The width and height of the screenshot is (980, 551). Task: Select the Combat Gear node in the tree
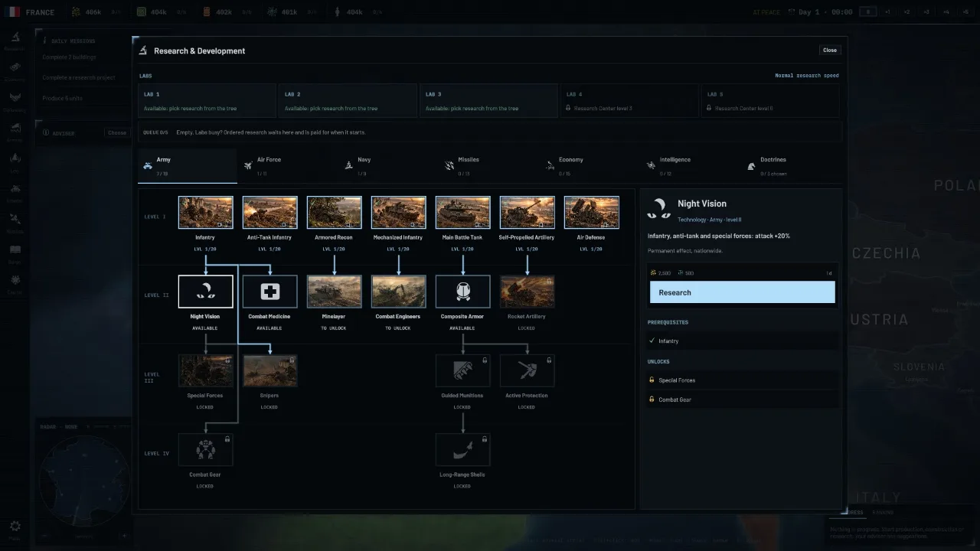coord(205,449)
